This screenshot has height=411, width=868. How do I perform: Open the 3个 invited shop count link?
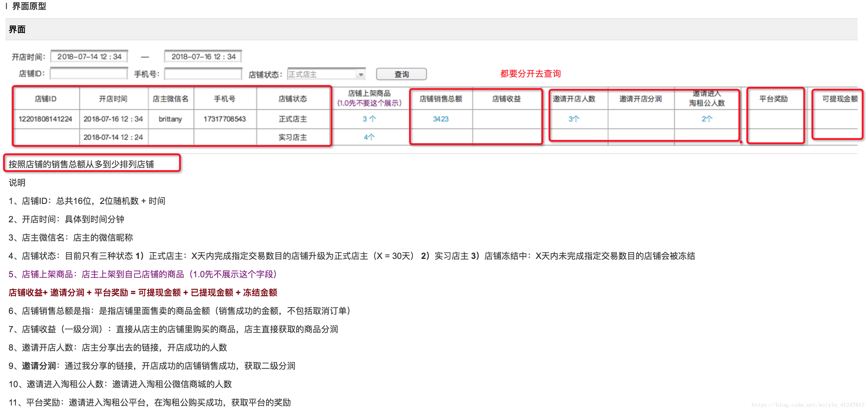tap(574, 119)
